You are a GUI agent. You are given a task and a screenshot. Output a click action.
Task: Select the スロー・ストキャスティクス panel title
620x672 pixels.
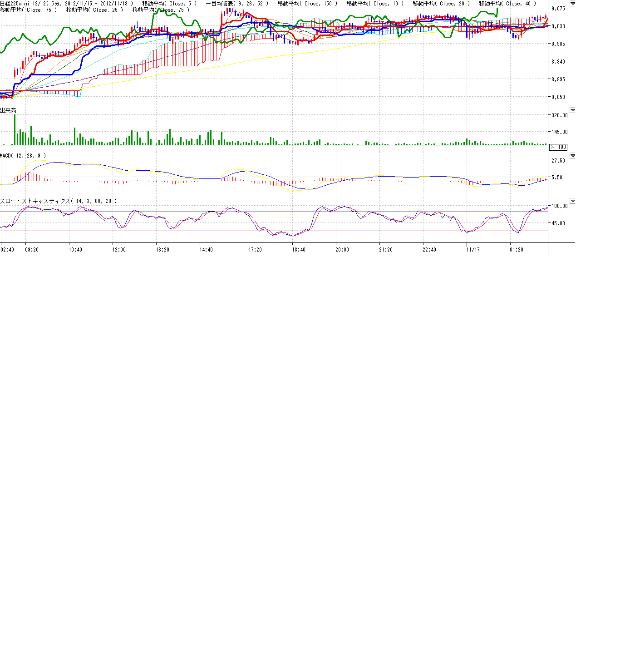[58, 201]
